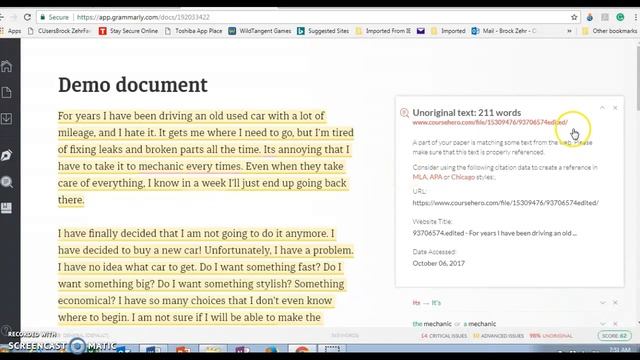Reload the page with the browser refresh icon
Viewport: 640px width, 360px height.
pyautogui.click(x=27, y=17)
